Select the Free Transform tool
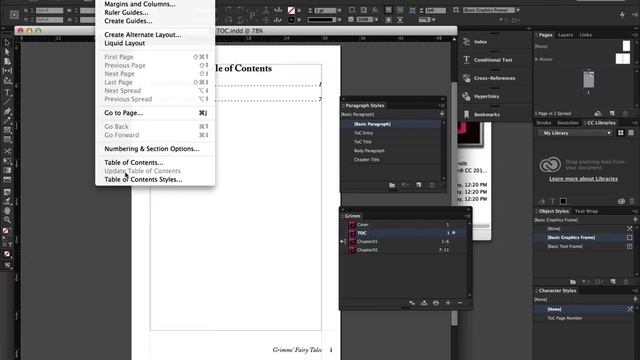This screenshot has width=640, height=360. point(7,161)
